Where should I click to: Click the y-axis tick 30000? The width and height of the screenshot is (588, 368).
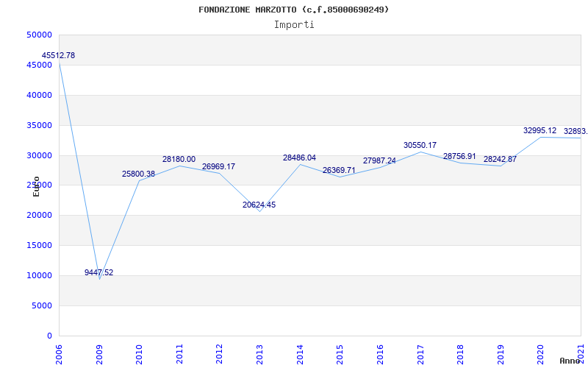click(39, 155)
